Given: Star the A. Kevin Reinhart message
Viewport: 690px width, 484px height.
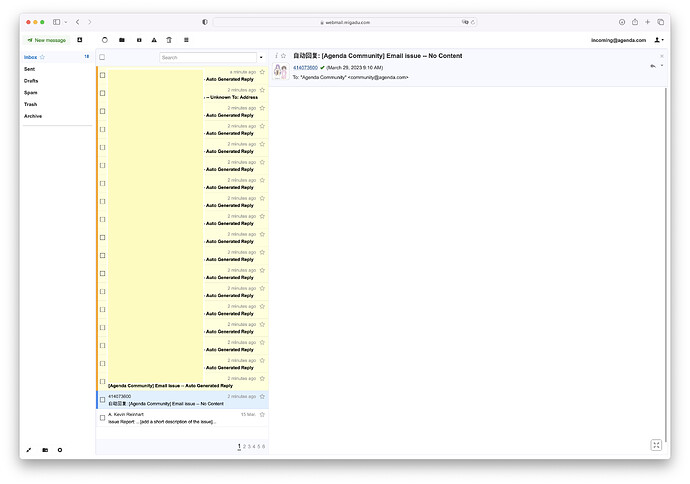Looking at the screenshot, I should (262, 414).
